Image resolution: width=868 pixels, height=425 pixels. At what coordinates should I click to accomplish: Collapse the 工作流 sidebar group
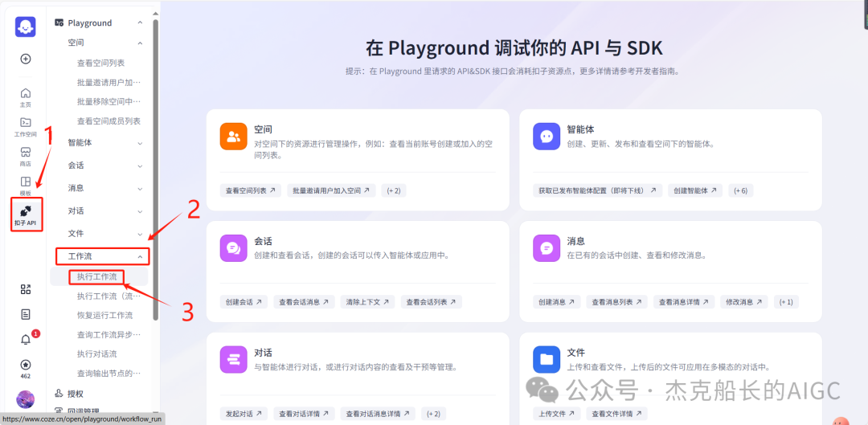click(140, 257)
